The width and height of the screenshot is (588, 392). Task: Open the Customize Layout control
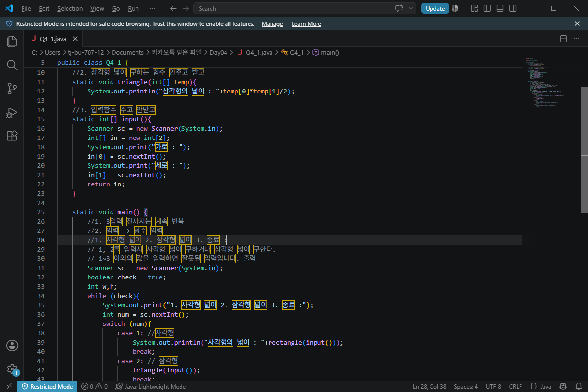point(475,8)
